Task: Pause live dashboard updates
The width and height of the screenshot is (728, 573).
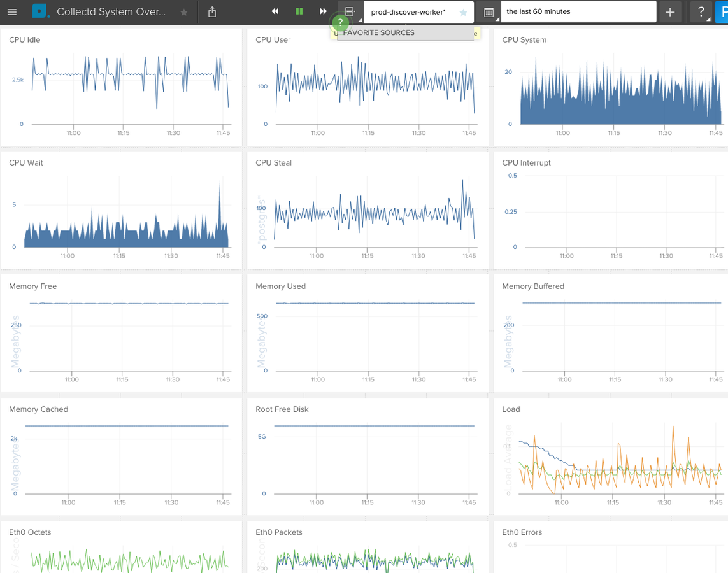Action: pos(299,11)
